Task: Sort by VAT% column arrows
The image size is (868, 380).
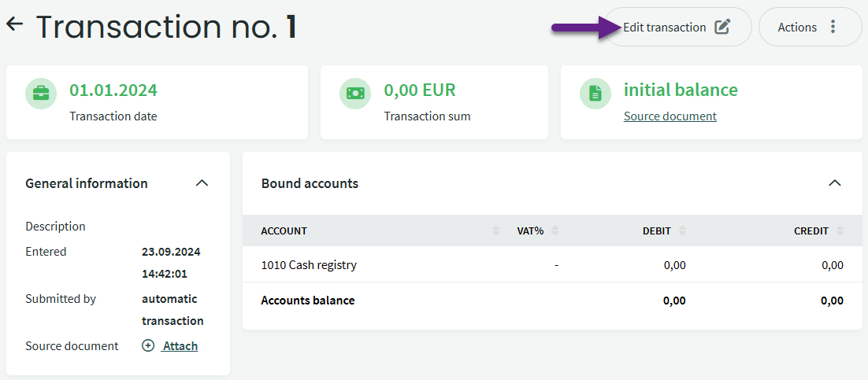Action: point(555,231)
